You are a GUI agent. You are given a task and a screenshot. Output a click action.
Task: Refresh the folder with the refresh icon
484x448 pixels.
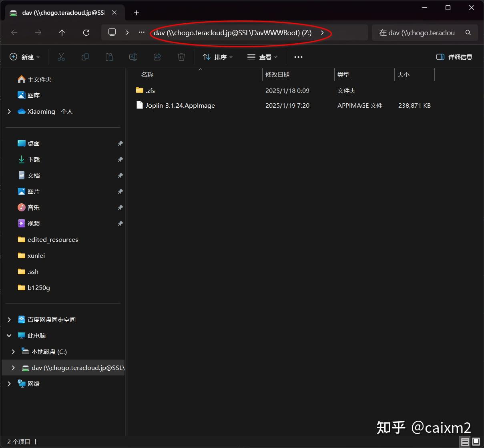[x=86, y=32]
